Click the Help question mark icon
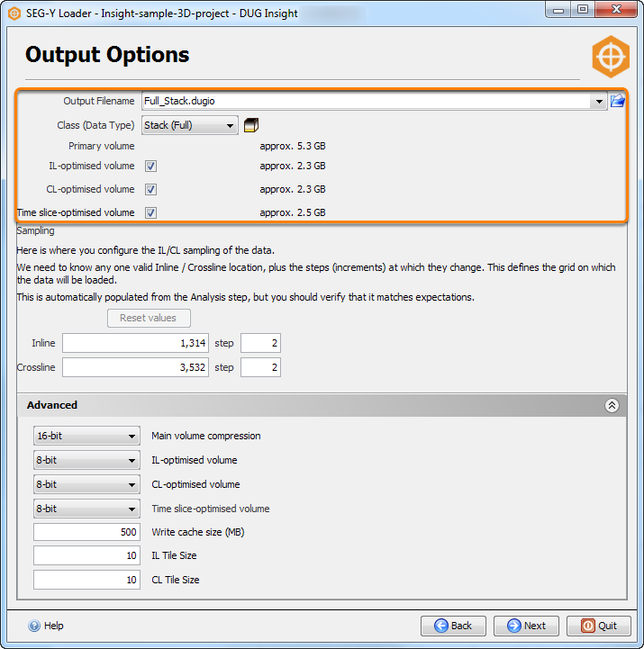Viewport: 644px width, 649px height. (34, 626)
